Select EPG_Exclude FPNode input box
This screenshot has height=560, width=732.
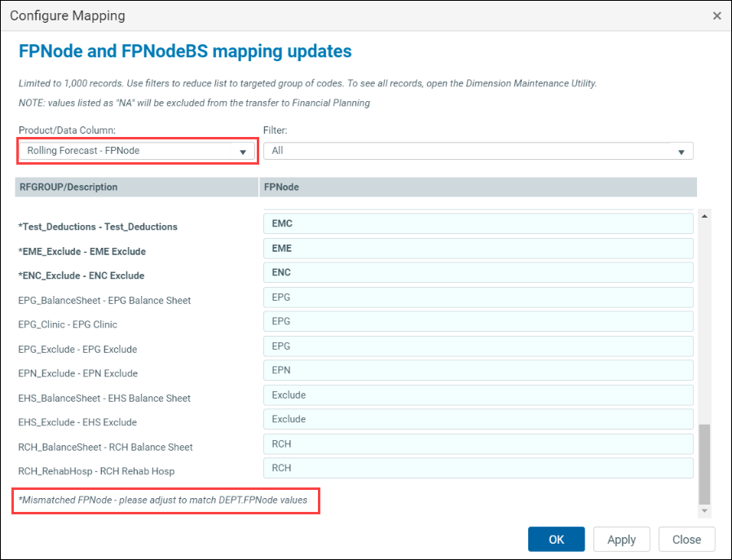[x=478, y=346]
